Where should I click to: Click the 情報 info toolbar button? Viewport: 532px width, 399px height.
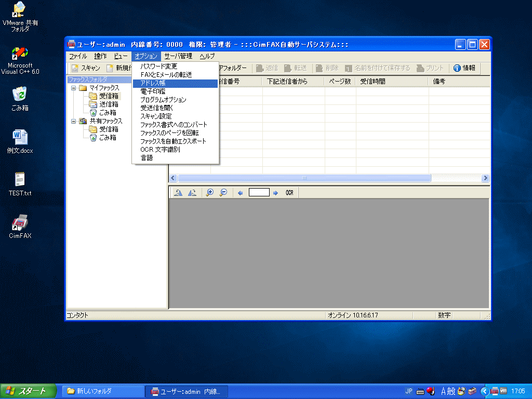[x=464, y=68]
